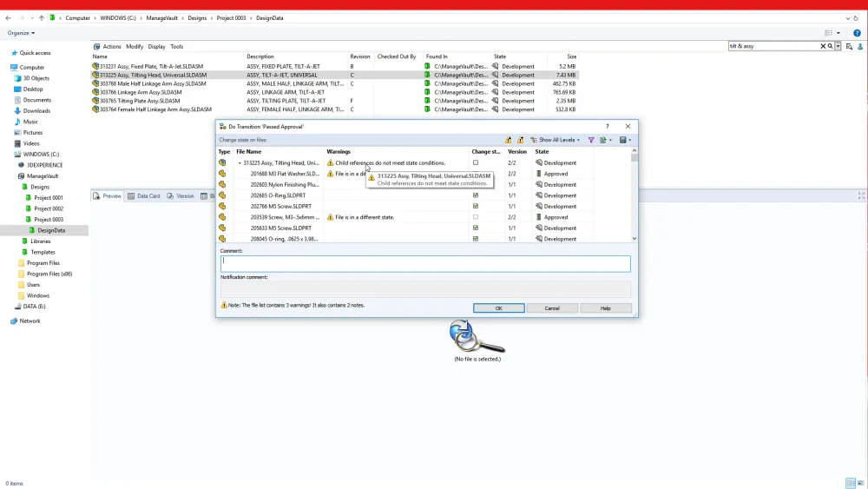Open Downloads folder in sidebar

36,111
